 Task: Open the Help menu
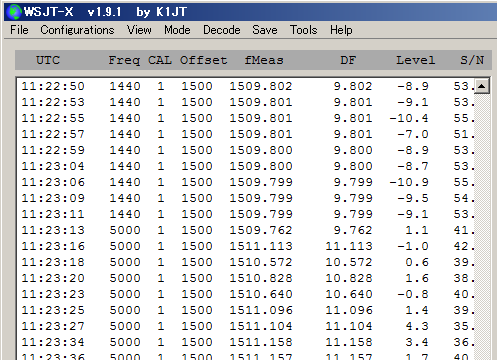[x=341, y=30]
